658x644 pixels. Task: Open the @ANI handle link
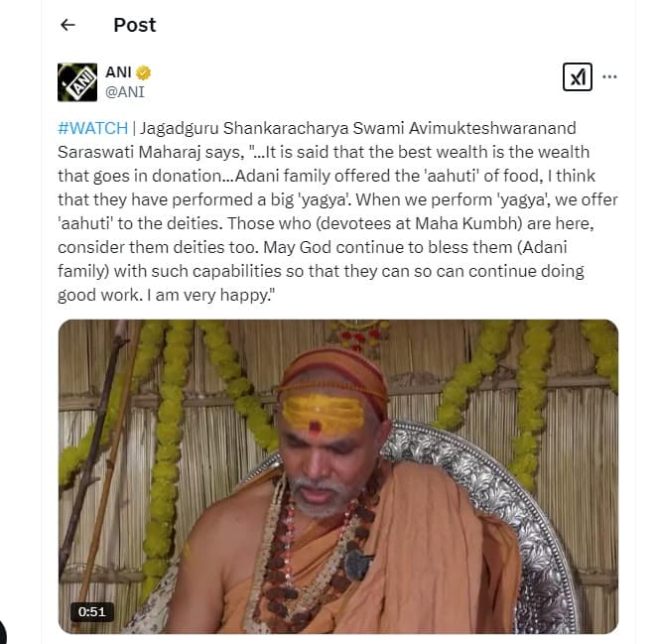[126, 92]
